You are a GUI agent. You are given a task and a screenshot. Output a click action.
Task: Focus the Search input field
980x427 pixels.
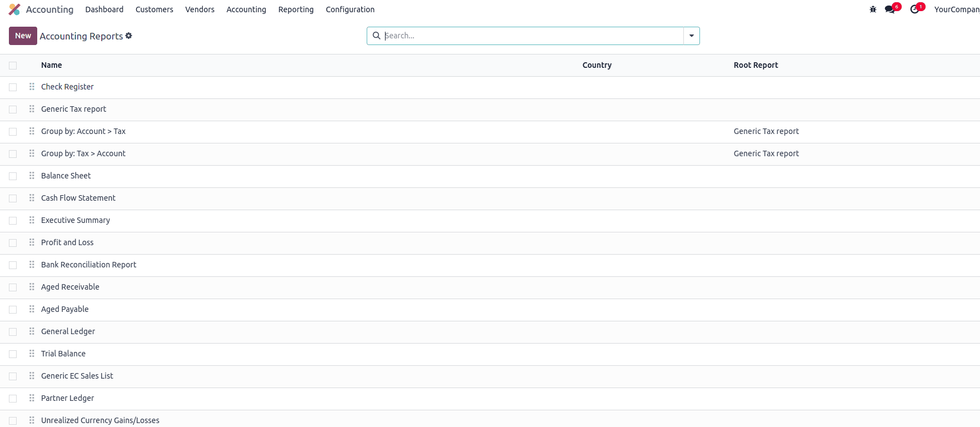pos(532,36)
